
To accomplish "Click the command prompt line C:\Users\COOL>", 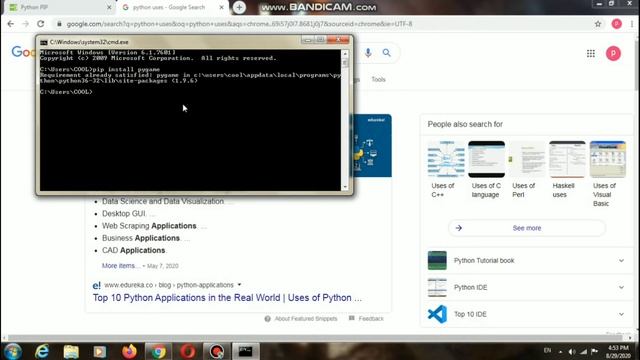I will (x=66, y=92).
